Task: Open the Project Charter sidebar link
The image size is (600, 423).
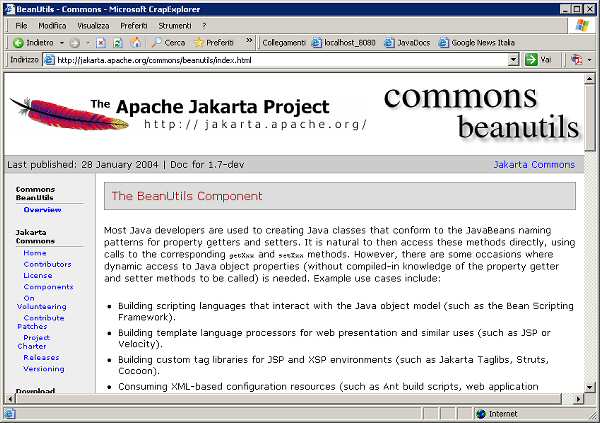Action: [x=34, y=342]
